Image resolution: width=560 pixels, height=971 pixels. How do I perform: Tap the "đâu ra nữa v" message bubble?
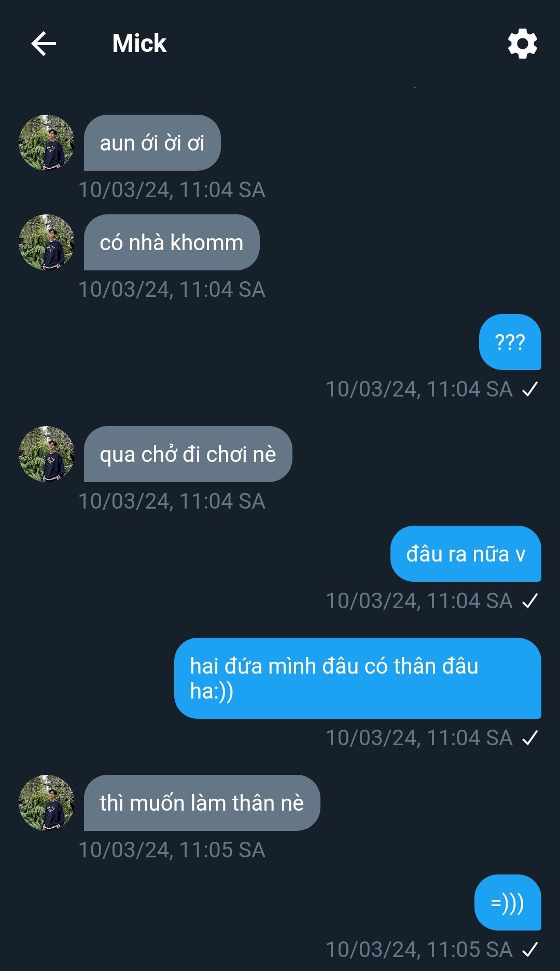(465, 554)
